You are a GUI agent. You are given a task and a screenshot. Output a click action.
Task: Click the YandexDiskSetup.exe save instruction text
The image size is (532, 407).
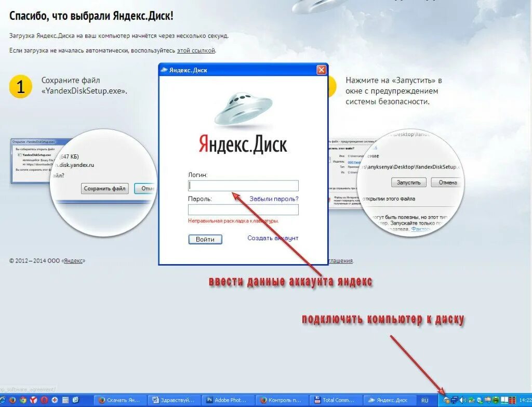click(85, 86)
